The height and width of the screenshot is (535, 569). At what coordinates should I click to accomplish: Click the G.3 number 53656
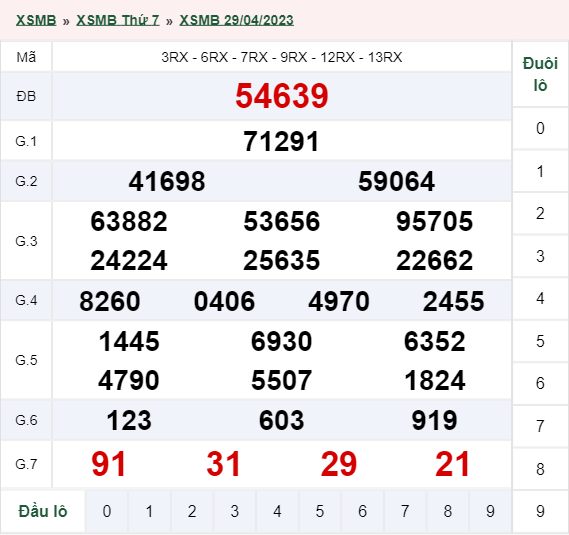click(x=282, y=221)
